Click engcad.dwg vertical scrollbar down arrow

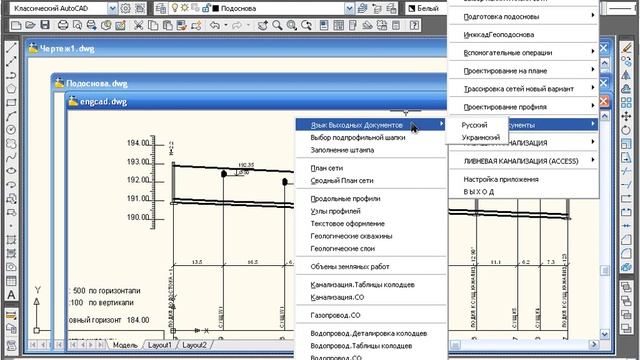(x=604, y=334)
